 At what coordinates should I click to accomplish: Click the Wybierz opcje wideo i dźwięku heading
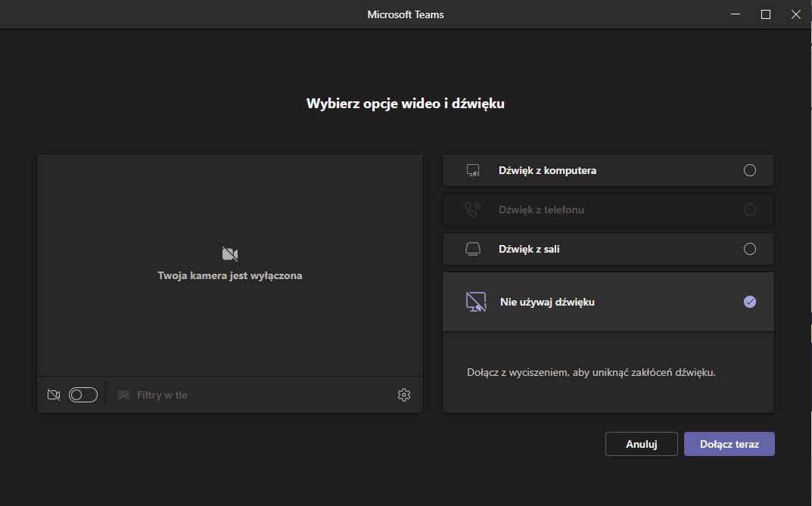tap(406, 104)
